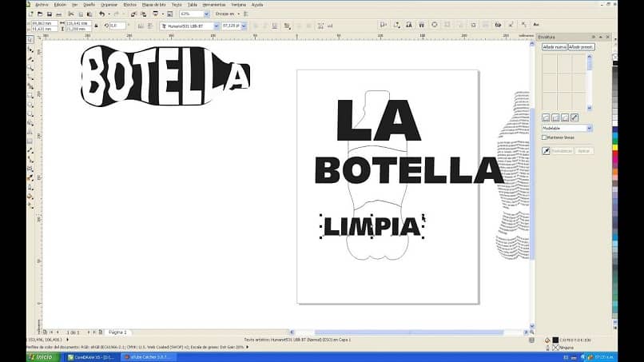This screenshot has height=362, width=644.
Task: Click the Open file icon
Action: (x=40, y=14)
